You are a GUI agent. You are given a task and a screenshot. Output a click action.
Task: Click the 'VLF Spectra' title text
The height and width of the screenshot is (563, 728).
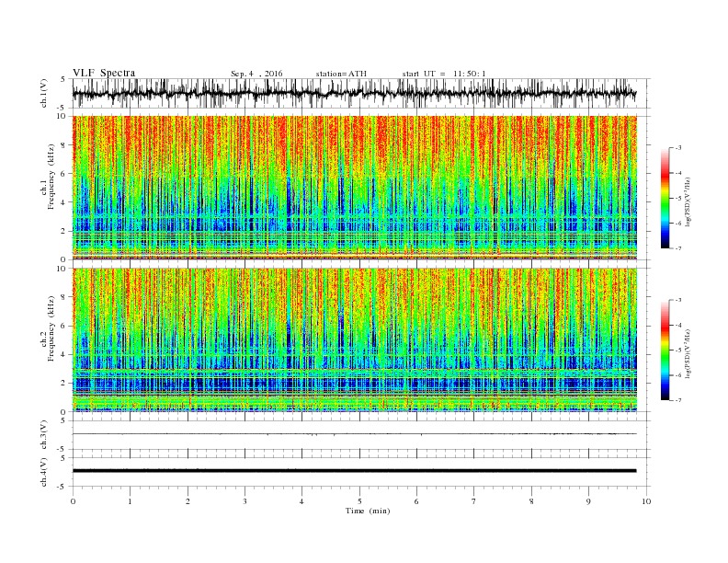pos(104,73)
